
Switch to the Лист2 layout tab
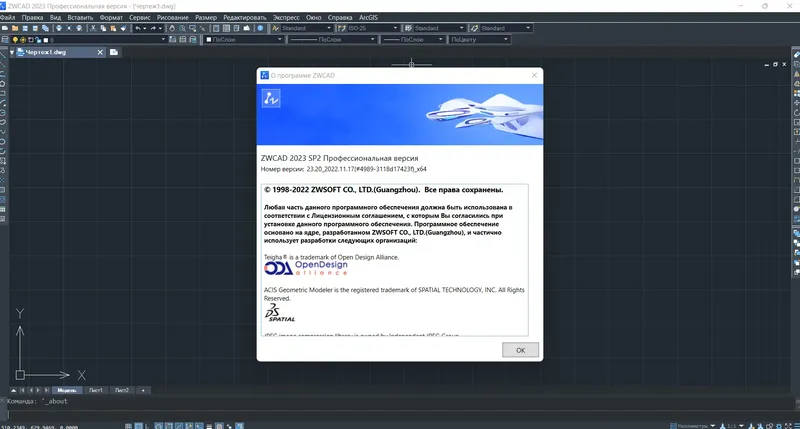(122, 390)
